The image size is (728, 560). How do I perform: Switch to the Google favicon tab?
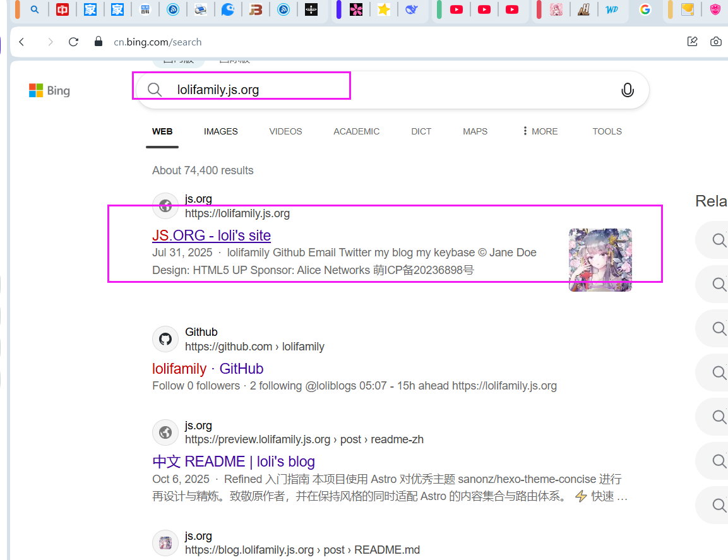(645, 9)
